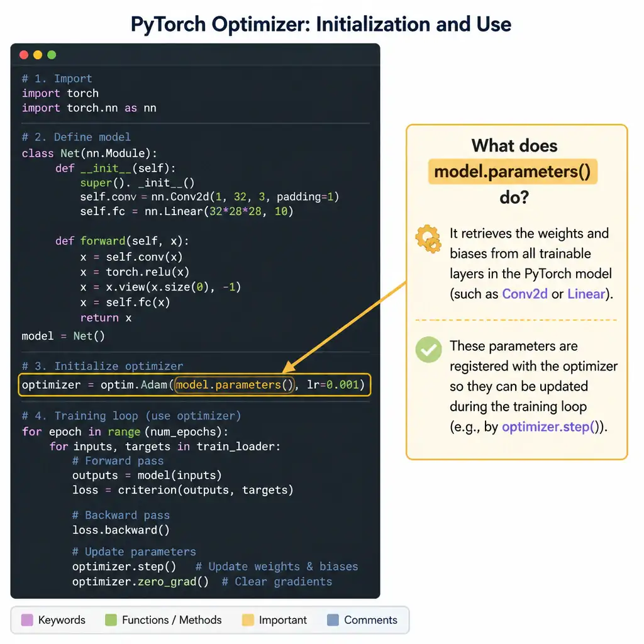Click the line 'x = self.conv(x)'
The width and height of the screenshot is (644, 644).
point(131,257)
